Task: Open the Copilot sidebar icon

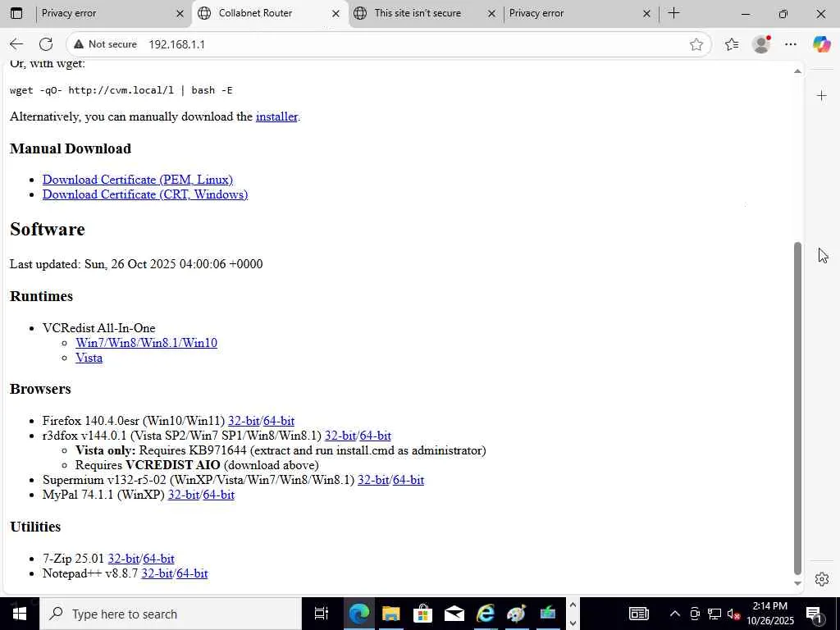Action: 821,44
